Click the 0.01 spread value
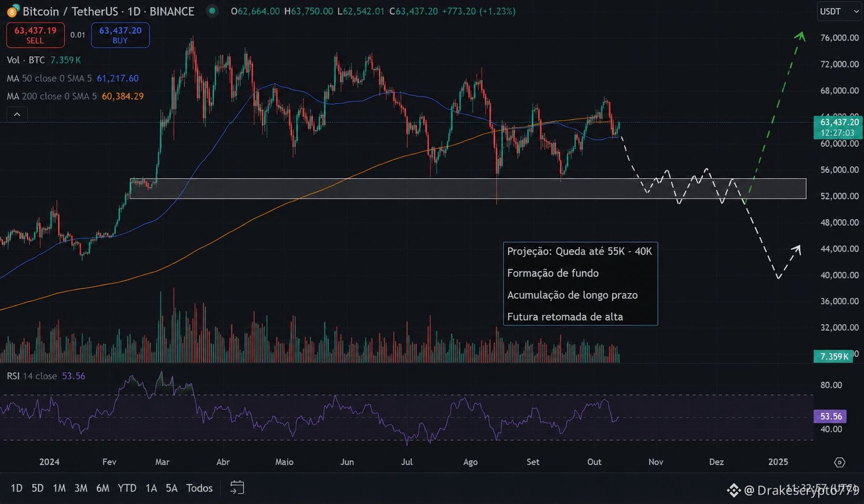864x504 pixels. (78, 35)
